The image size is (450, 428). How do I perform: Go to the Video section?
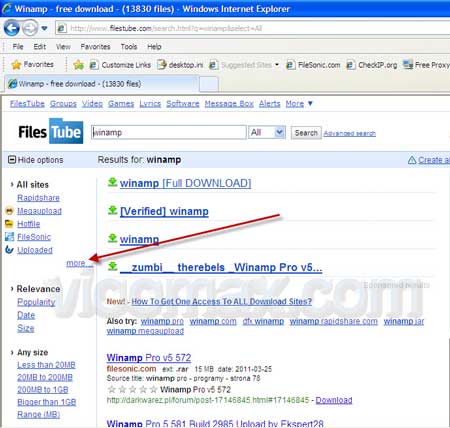pyautogui.click(x=92, y=104)
